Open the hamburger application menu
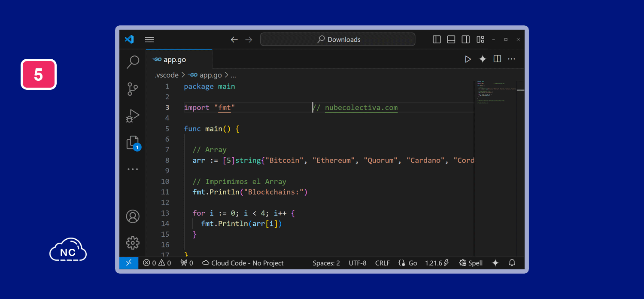This screenshot has height=299, width=644. pos(149,40)
